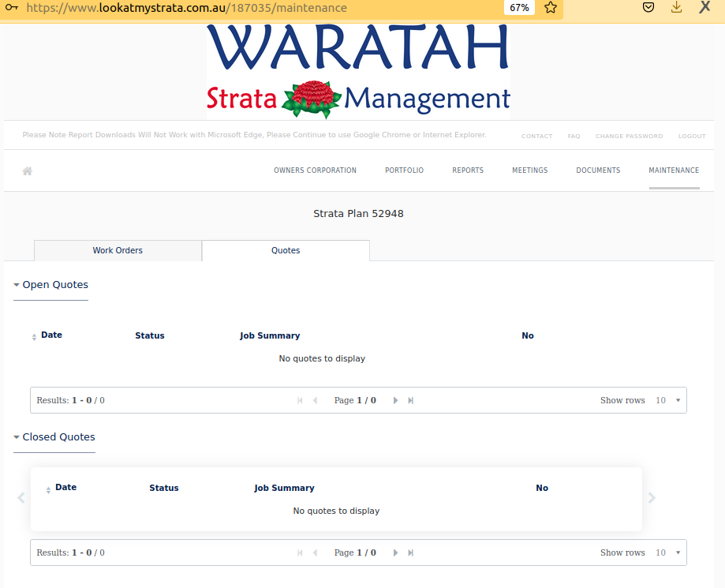
Task: Click the Contact link
Action: coord(536,136)
